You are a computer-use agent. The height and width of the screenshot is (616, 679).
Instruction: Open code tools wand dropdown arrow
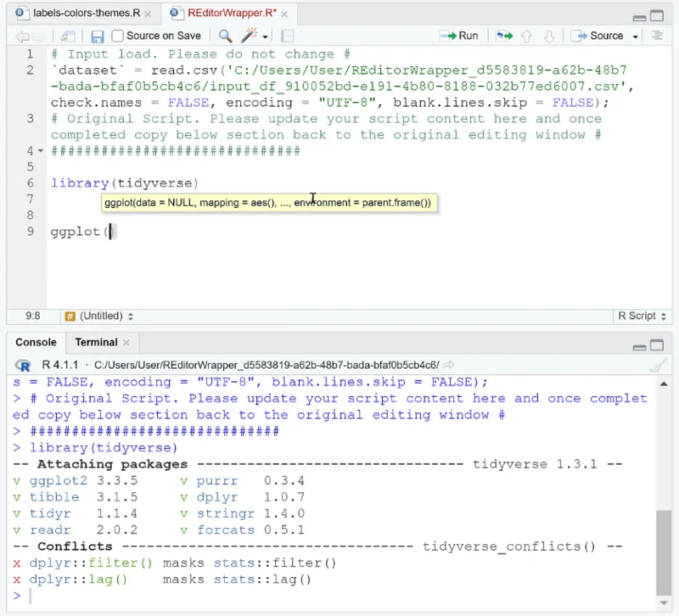point(265,36)
